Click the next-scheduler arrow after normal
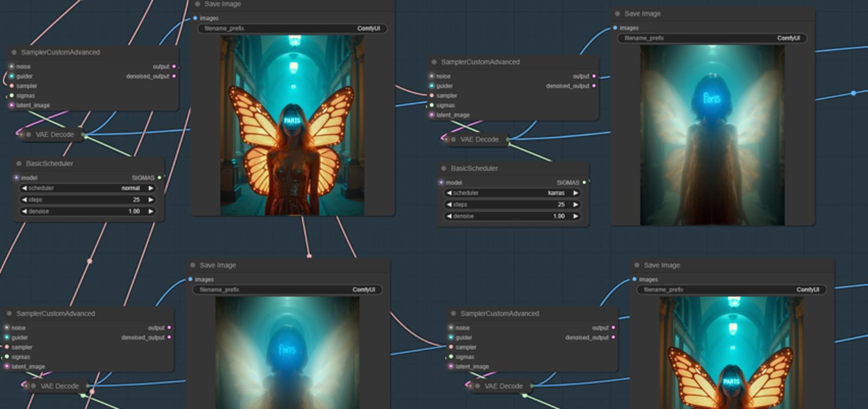The height and width of the screenshot is (409, 868). [151, 188]
